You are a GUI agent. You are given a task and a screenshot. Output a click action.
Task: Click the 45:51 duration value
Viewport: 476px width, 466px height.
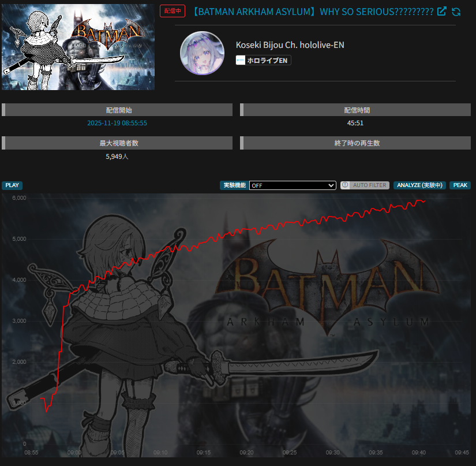pos(355,123)
